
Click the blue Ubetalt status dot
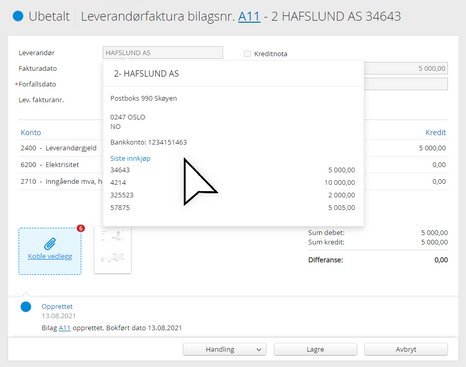[x=18, y=16]
